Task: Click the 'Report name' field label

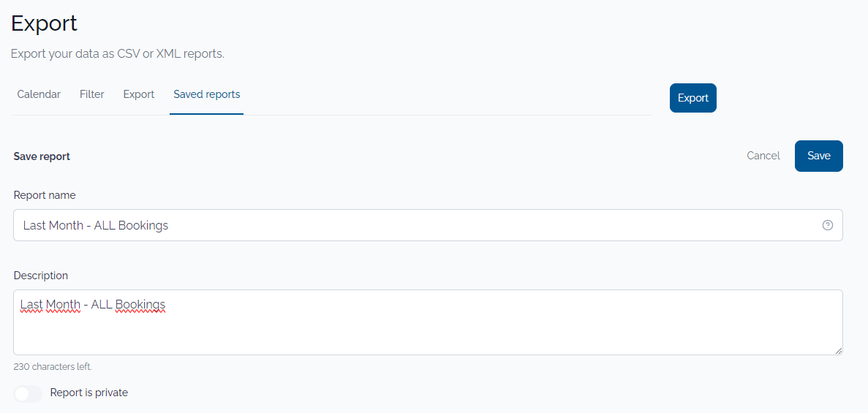Action: point(45,195)
